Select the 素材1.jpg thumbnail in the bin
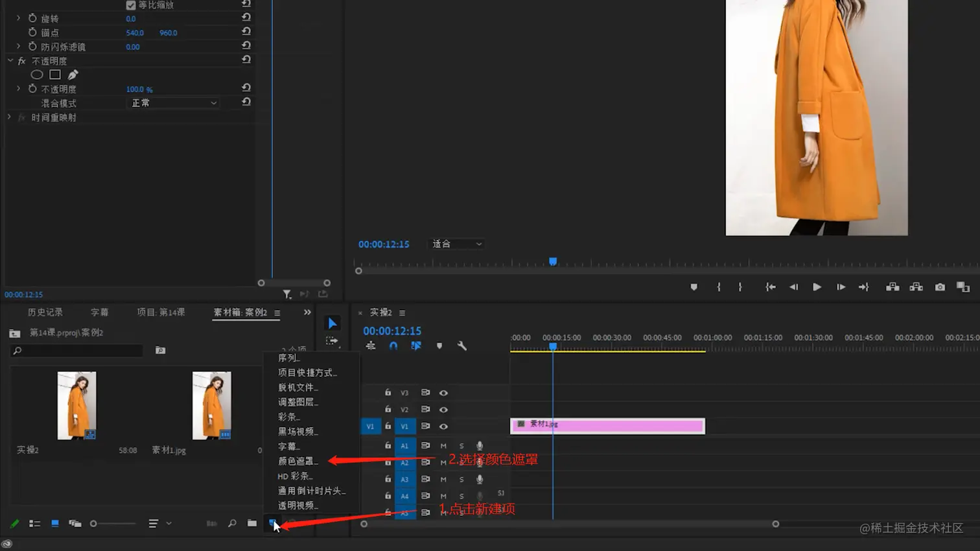This screenshot has width=980, height=551. [211, 405]
